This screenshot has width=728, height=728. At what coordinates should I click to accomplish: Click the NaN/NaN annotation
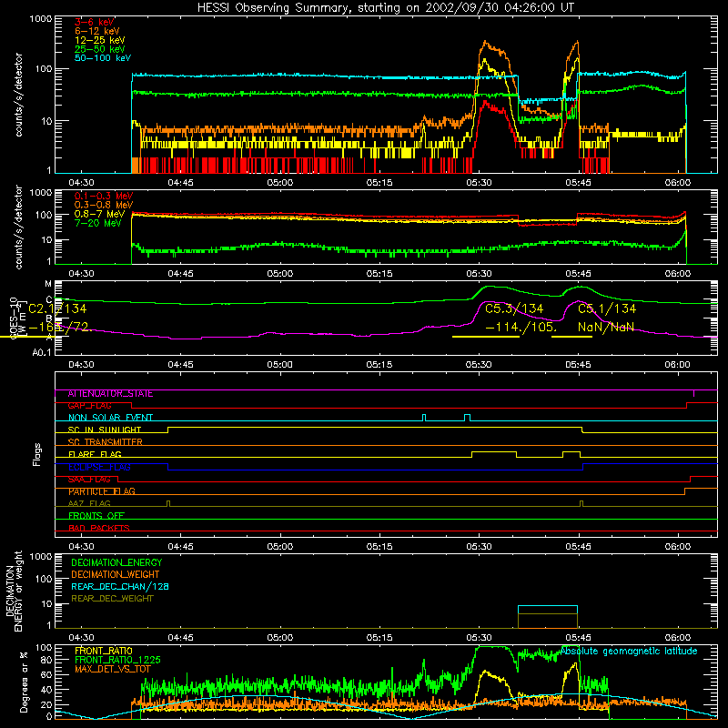[x=606, y=328]
